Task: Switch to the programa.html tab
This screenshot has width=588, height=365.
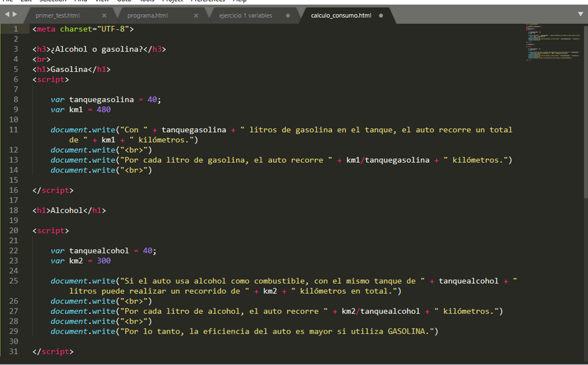Action: pyautogui.click(x=147, y=16)
